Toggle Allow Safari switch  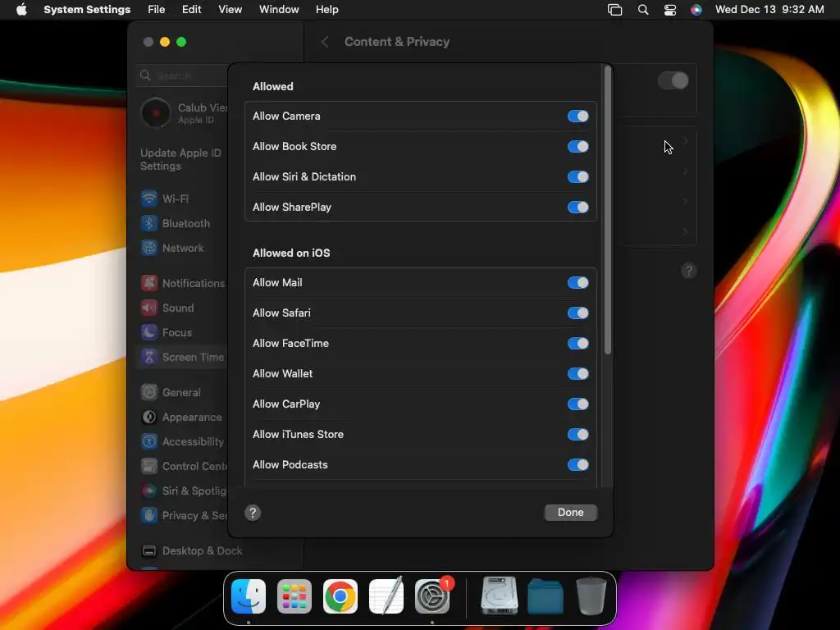click(x=577, y=313)
